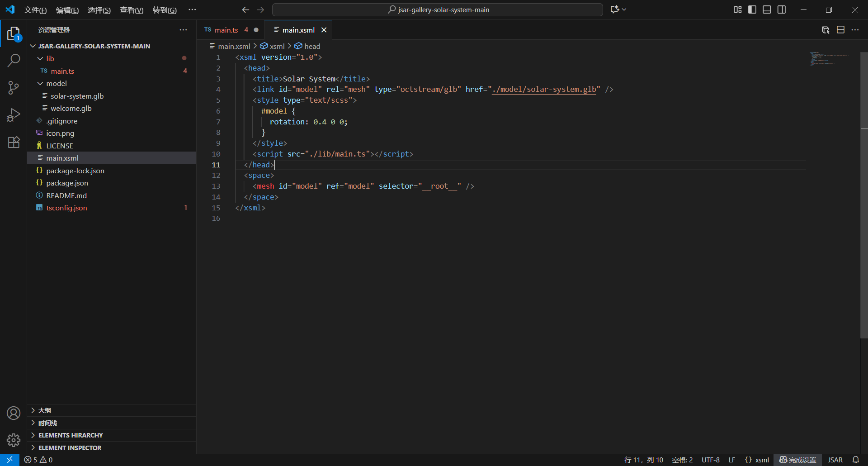This screenshot has width=868, height=466.
Task: Open the 转到(G) menu
Action: point(165,10)
